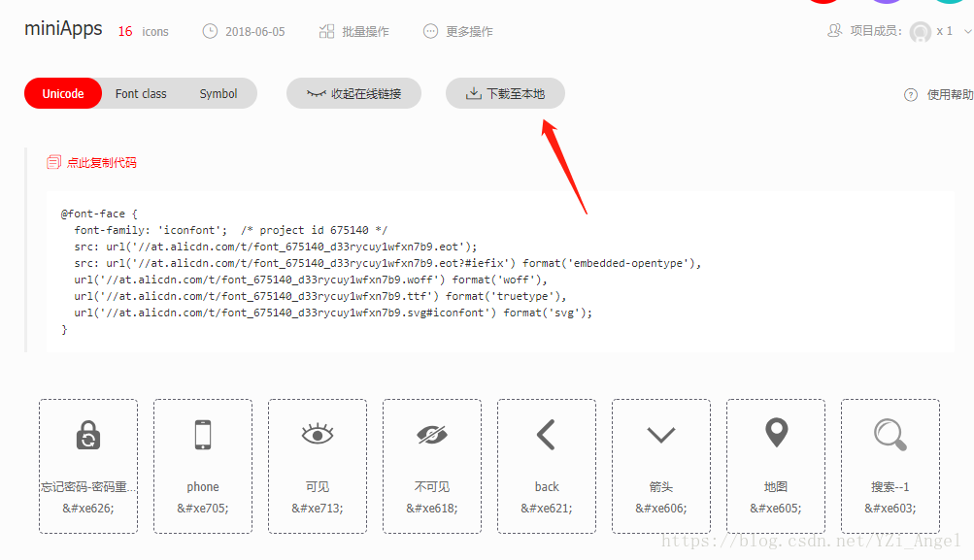Click unicode code &#xe605;

[x=776, y=509]
